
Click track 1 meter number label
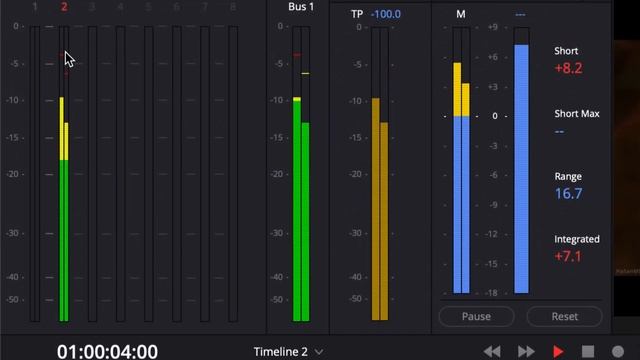(x=35, y=7)
